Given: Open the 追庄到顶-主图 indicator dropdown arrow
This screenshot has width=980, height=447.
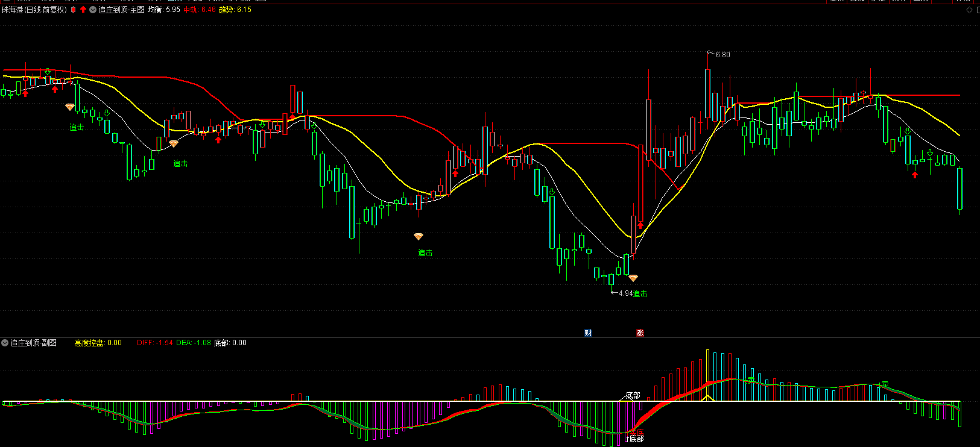Looking at the screenshot, I should pos(93,10).
